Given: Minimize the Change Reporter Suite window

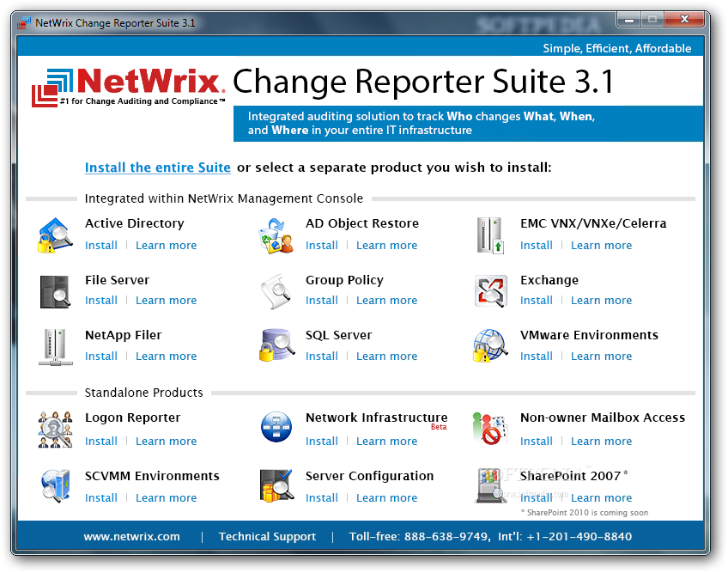Looking at the screenshot, I should point(629,20).
